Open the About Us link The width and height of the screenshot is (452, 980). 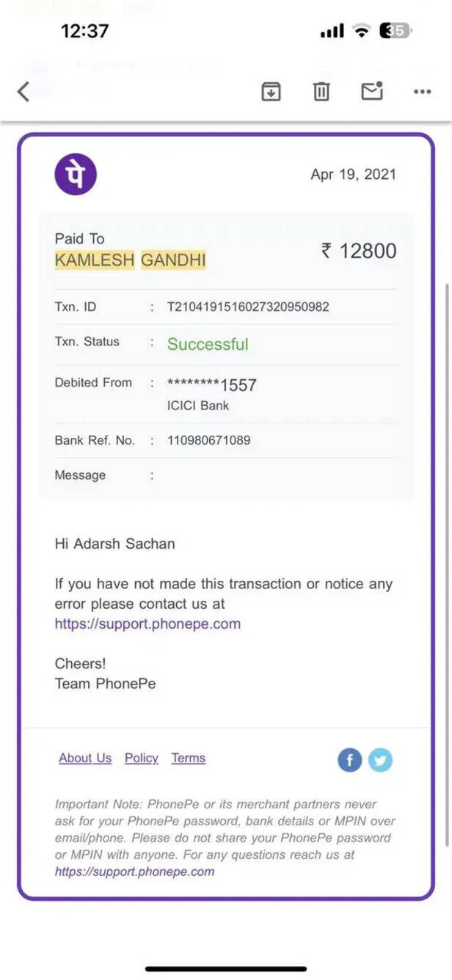point(85,758)
